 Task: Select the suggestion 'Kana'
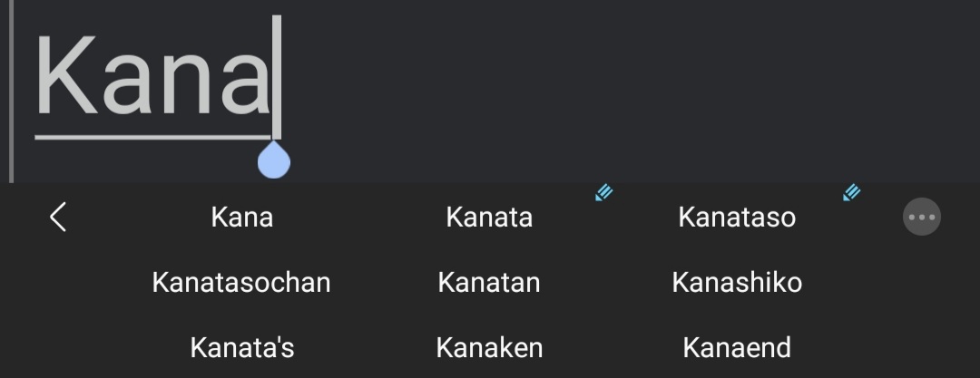[x=241, y=218]
